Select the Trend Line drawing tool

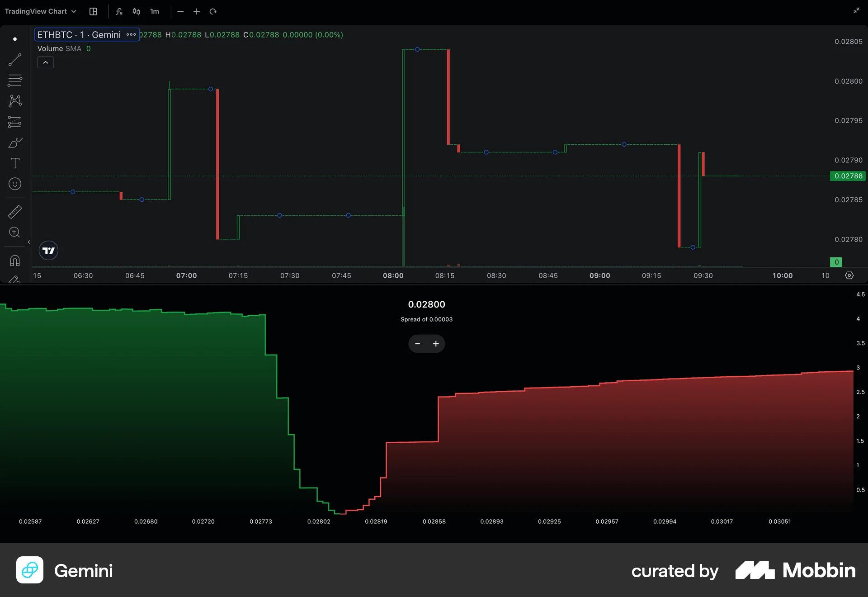click(15, 60)
